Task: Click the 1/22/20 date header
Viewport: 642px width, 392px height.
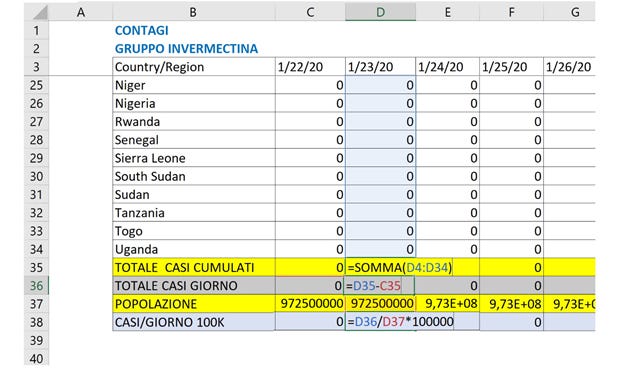Action: click(x=310, y=67)
